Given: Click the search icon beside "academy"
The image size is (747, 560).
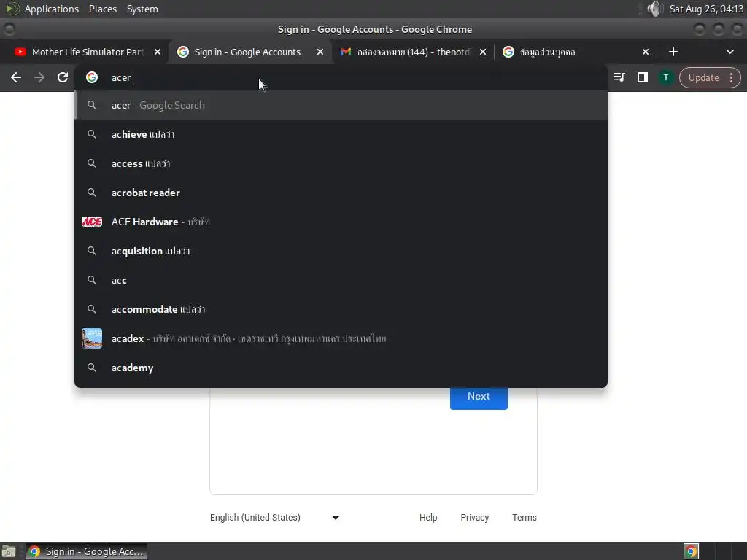Looking at the screenshot, I should (x=92, y=367).
